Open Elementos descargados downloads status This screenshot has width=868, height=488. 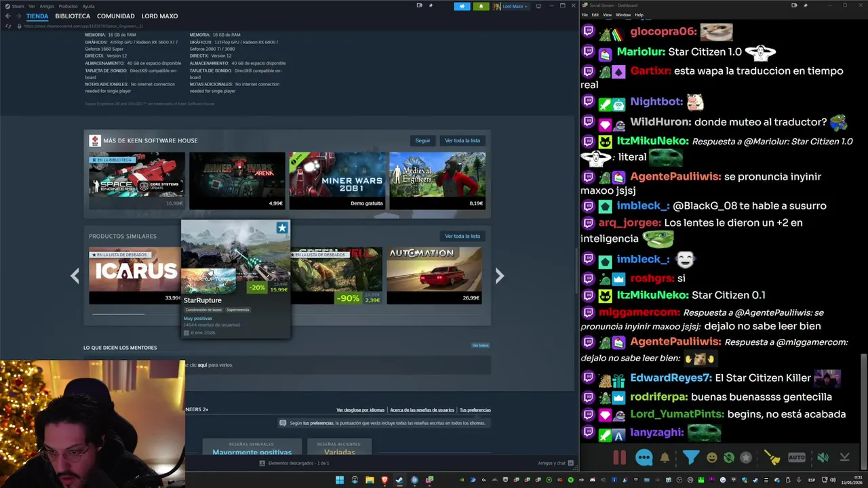pos(294,463)
